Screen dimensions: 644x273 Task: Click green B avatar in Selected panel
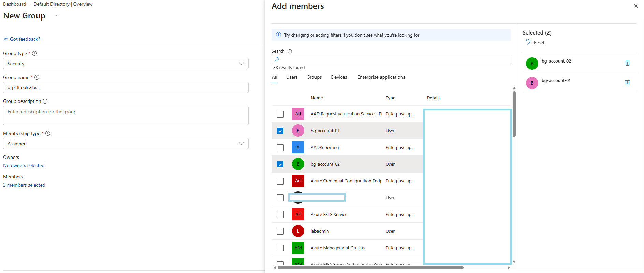(x=532, y=64)
